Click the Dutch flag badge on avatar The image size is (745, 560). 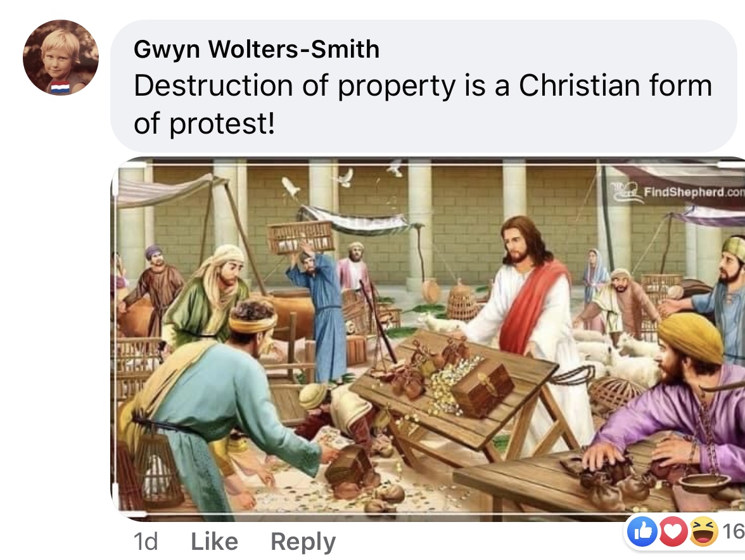click(60, 87)
